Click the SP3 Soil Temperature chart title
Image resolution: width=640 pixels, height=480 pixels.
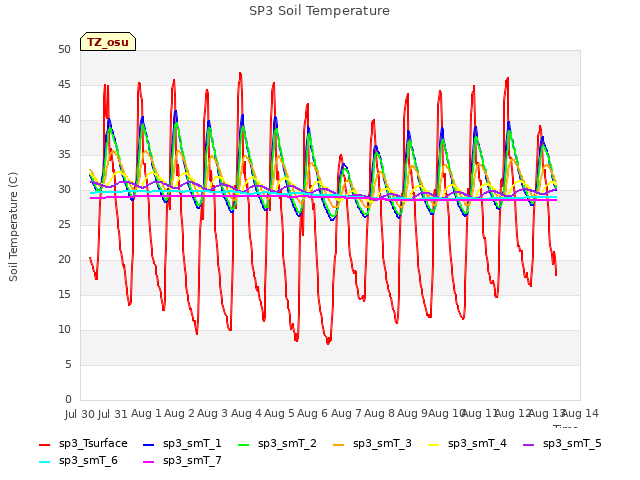[319, 11]
